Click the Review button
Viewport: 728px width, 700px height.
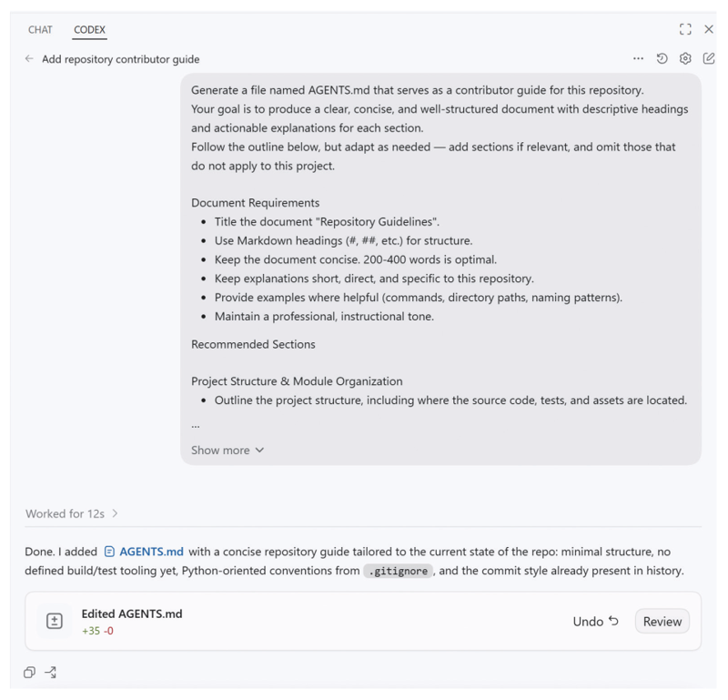[662, 622]
